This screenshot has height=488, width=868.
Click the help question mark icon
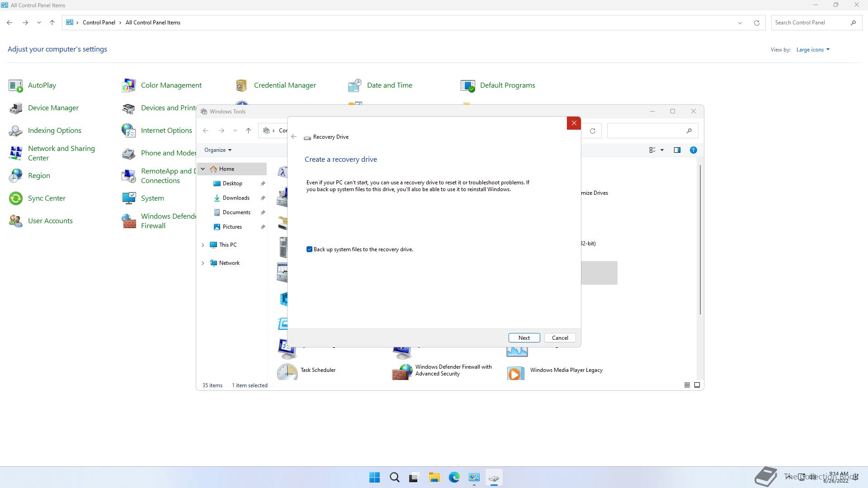click(x=693, y=150)
